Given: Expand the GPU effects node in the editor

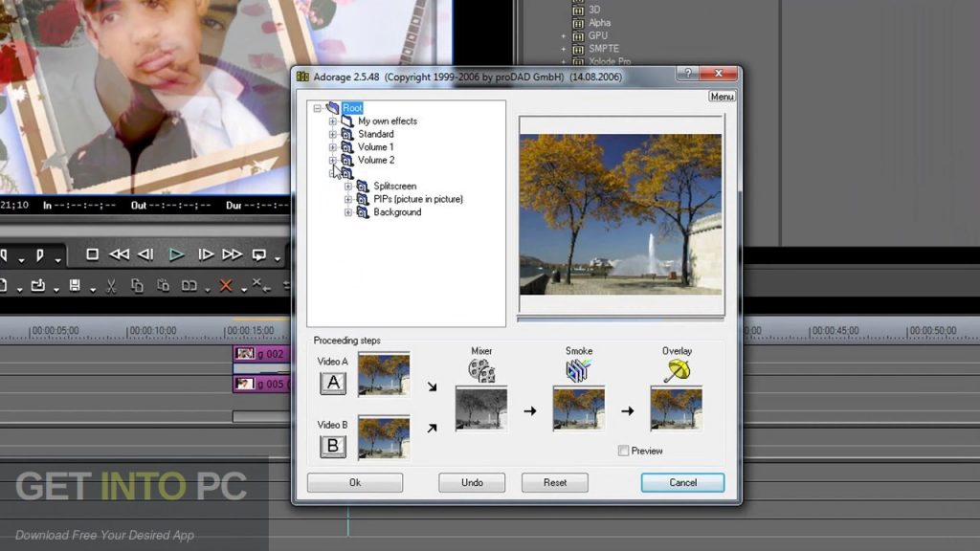Looking at the screenshot, I should (563, 36).
